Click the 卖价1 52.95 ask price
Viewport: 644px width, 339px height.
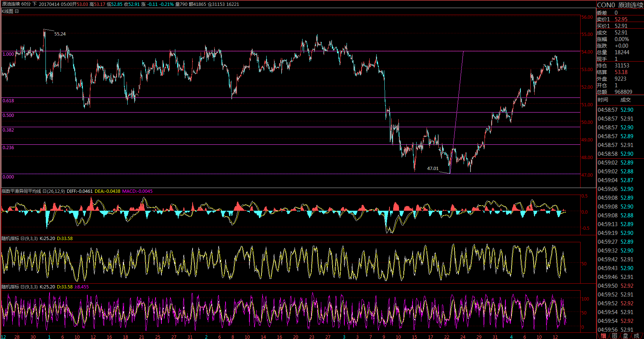[x=621, y=19]
